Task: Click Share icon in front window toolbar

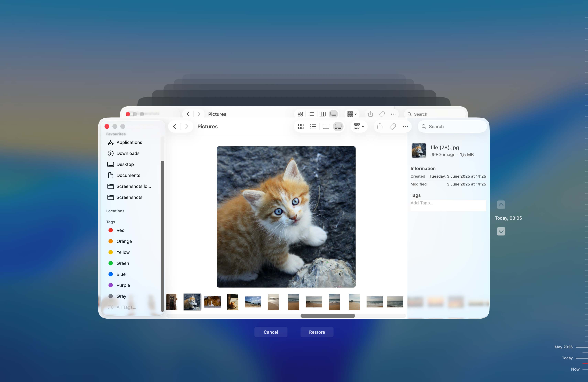Action: click(380, 127)
